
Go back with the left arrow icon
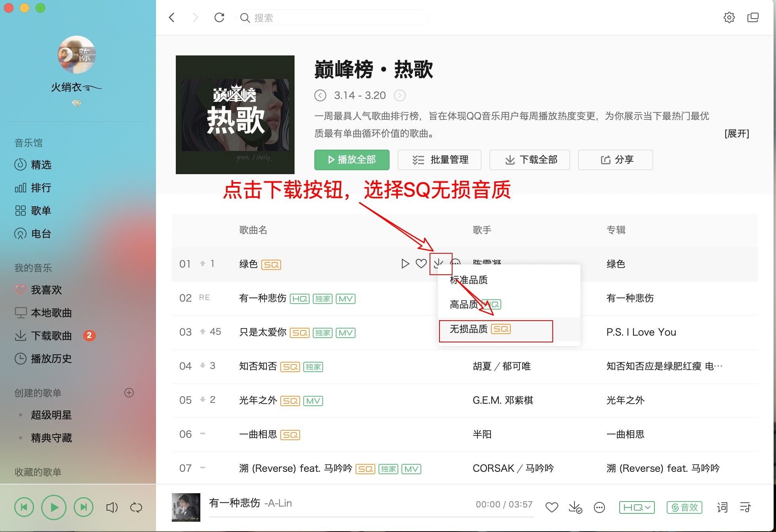click(172, 17)
